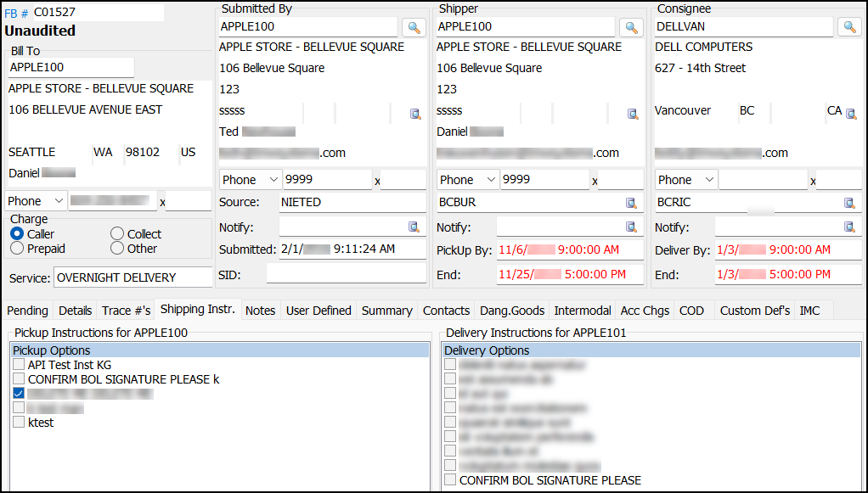Select the Prepaid charge radio button
868x493 pixels.
[x=17, y=249]
